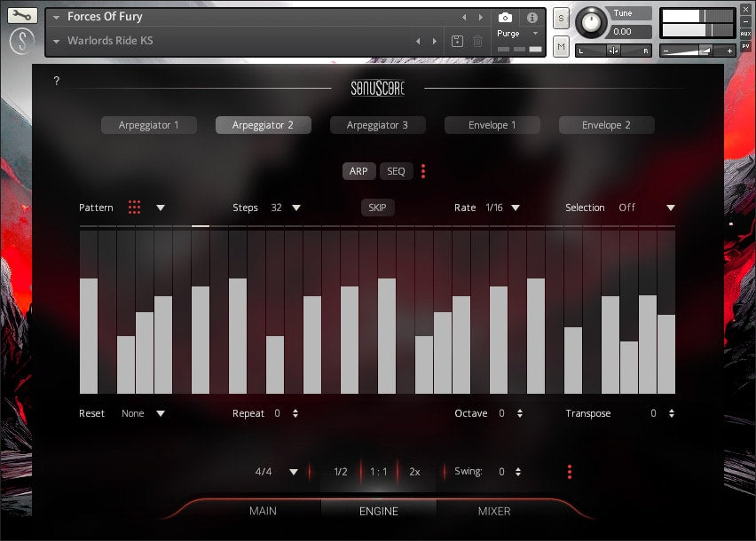Minimize the instrument header view
This screenshot has height=541, width=756.
pos(745,21)
